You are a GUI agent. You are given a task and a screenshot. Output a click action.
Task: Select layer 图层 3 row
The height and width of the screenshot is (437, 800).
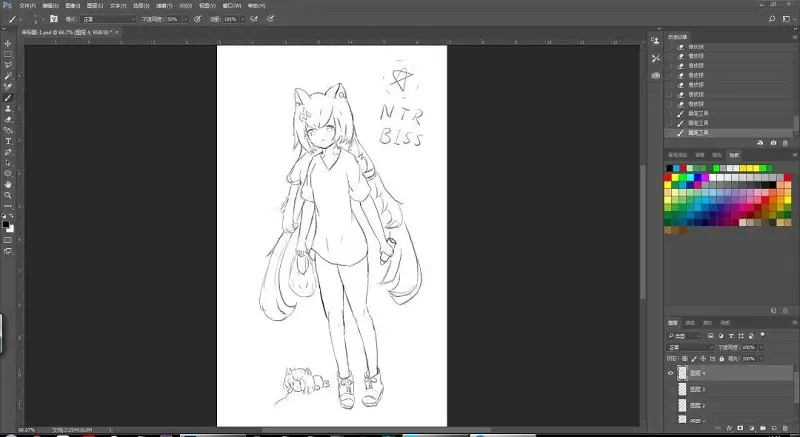pyautogui.click(x=730, y=390)
